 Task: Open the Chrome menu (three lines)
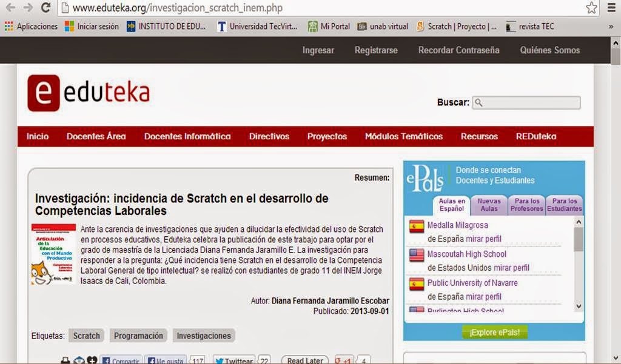coord(611,7)
